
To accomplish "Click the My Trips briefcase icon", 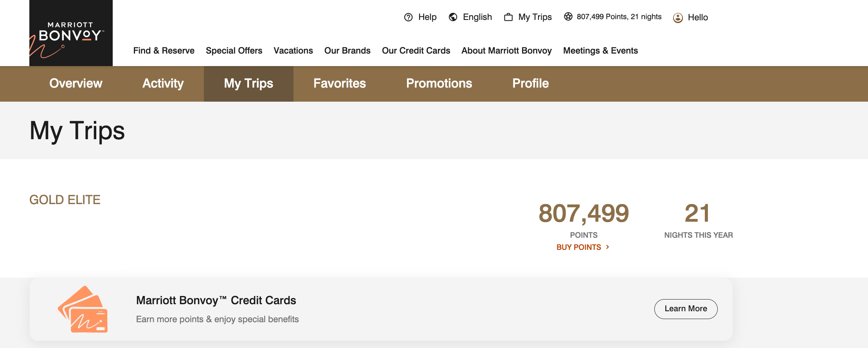I will point(508,17).
